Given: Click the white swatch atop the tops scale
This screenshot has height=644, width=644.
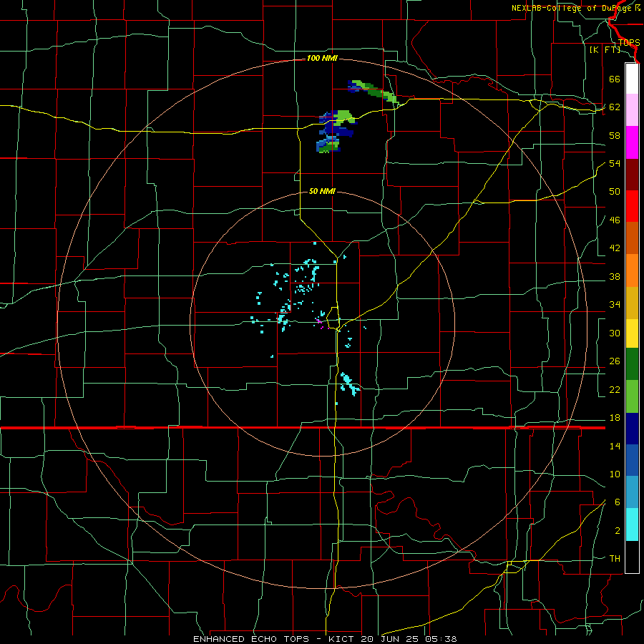Looking at the screenshot, I should pyautogui.click(x=632, y=79).
